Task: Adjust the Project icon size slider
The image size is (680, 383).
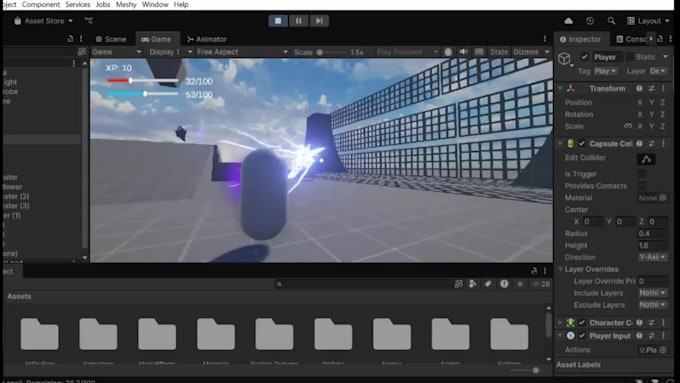Action: click(x=525, y=370)
